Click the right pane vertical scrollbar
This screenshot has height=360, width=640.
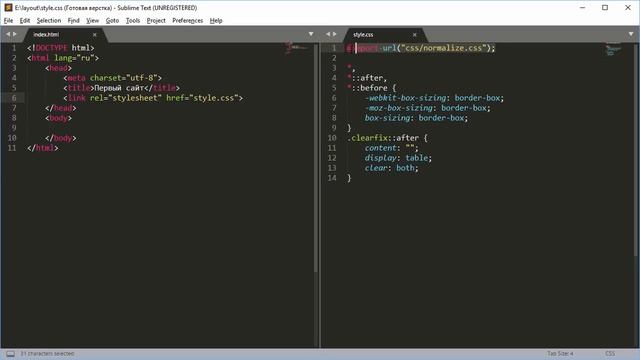pos(636,149)
